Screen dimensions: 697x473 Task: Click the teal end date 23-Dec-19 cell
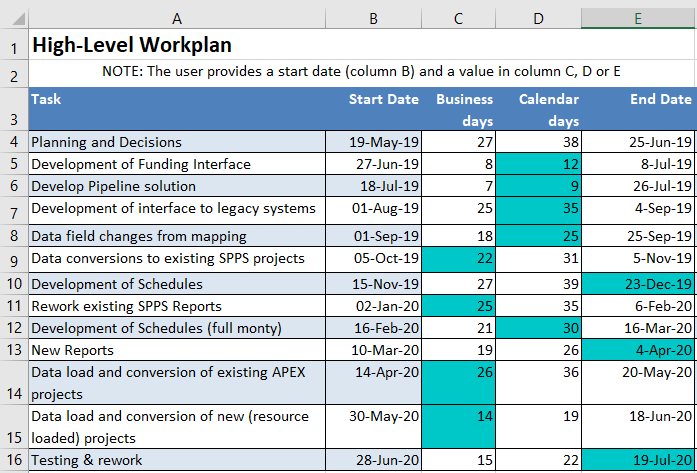coord(638,284)
